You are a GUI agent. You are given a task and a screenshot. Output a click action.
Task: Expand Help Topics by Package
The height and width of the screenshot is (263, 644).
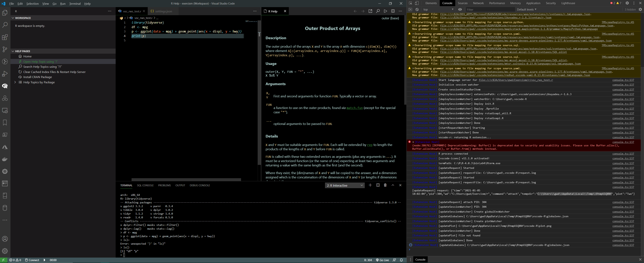click(15, 82)
